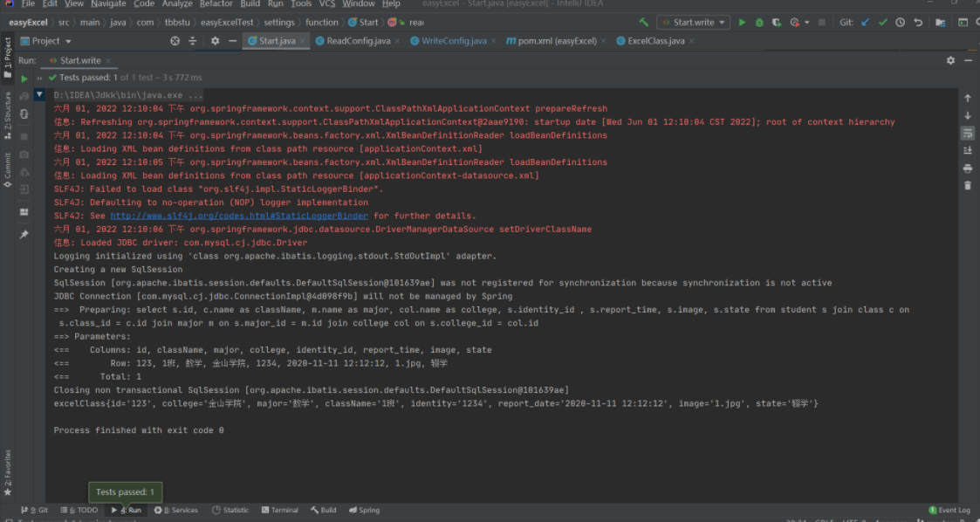This screenshot has height=522, width=980.
Task: Click the console down arrow
Action: (968, 115)
